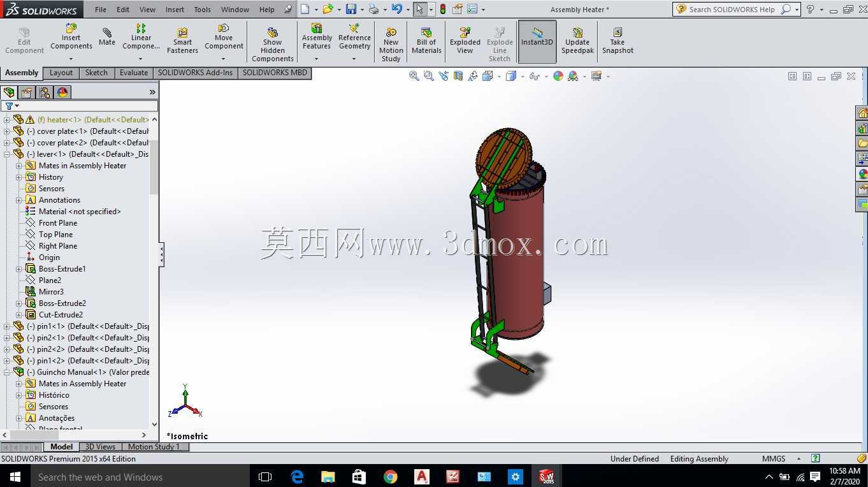Click Update Speedpak
Screen dimensions: 868x487
pos(577,41)
